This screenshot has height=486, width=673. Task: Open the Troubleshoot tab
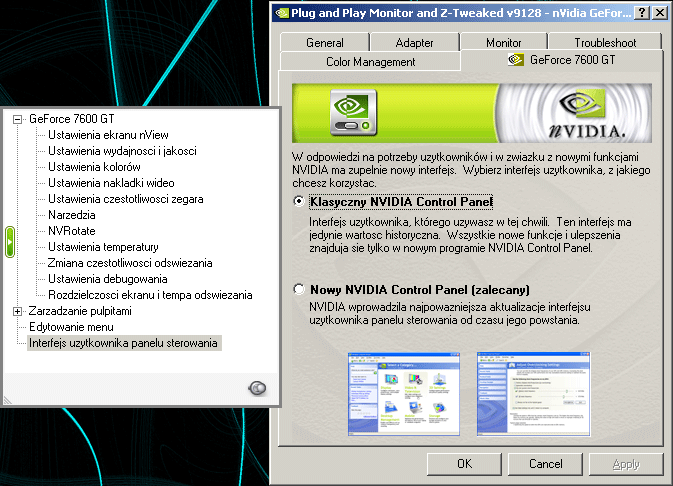(605, 43)
